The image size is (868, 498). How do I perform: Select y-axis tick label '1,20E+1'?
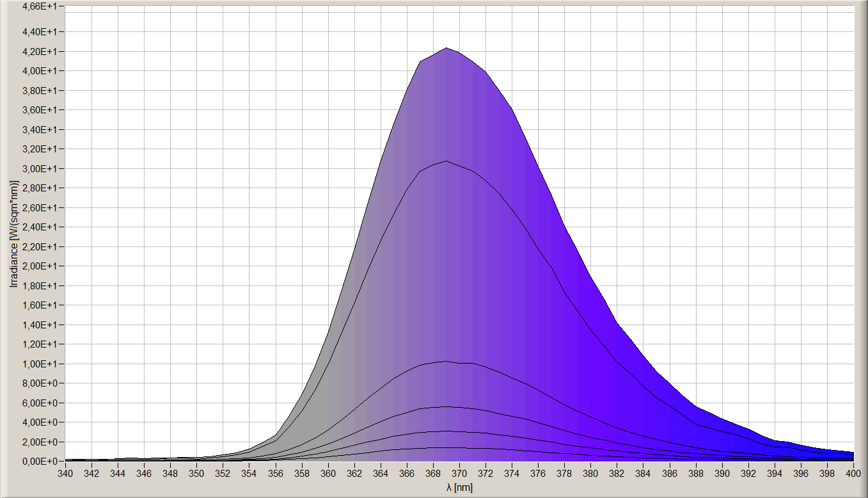[x=40, y=344]
